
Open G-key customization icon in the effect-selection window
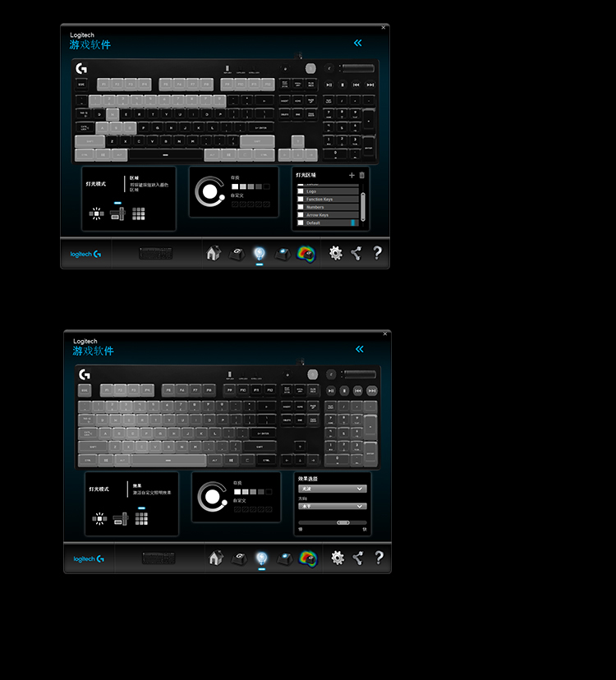240,558
